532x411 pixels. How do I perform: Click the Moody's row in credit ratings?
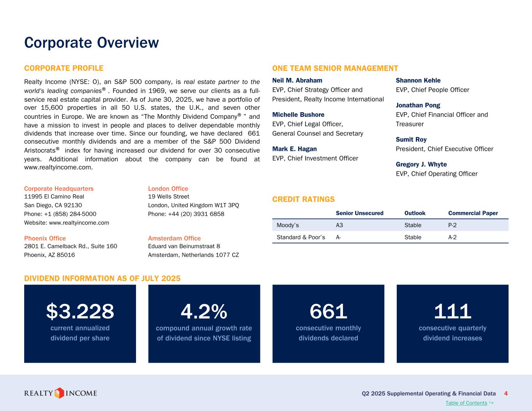(390, 225)
